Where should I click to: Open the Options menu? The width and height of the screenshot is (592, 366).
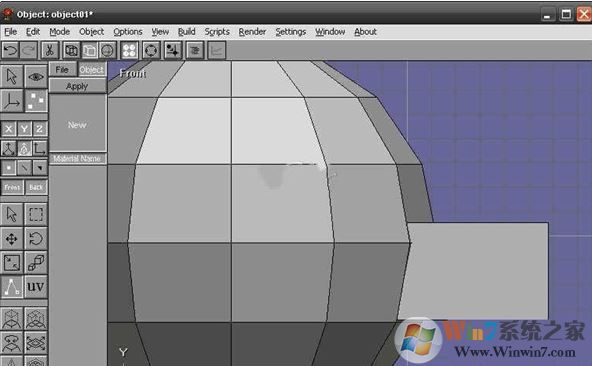coord(128,32)
